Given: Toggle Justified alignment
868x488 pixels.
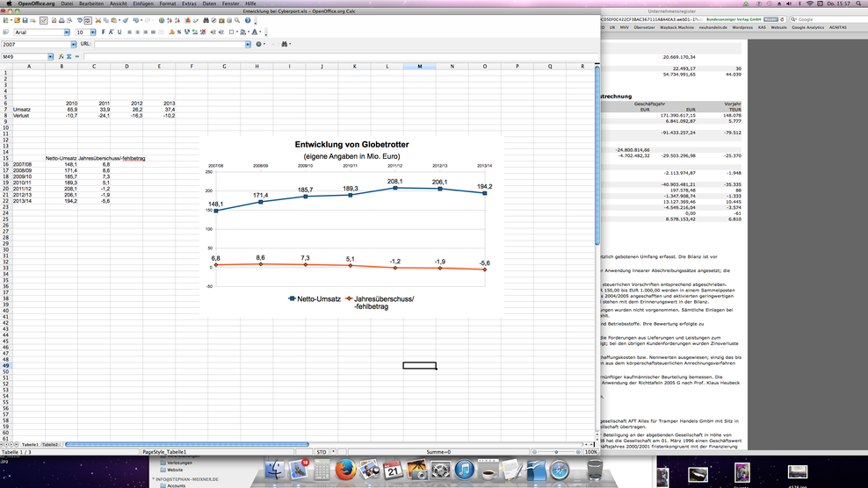Looking at the screenshot, I should 154,32.
